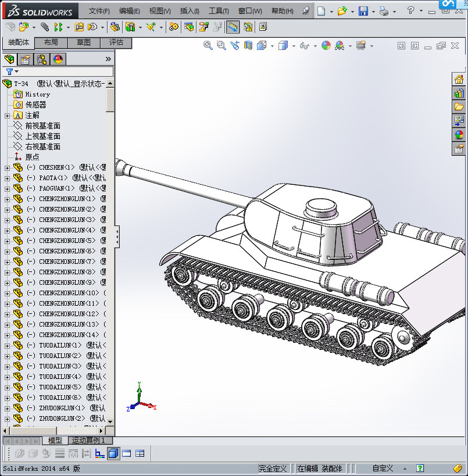Toggle Show Hidden Components eyeglasses icon

pyautogui.click(x=303, y=45)
